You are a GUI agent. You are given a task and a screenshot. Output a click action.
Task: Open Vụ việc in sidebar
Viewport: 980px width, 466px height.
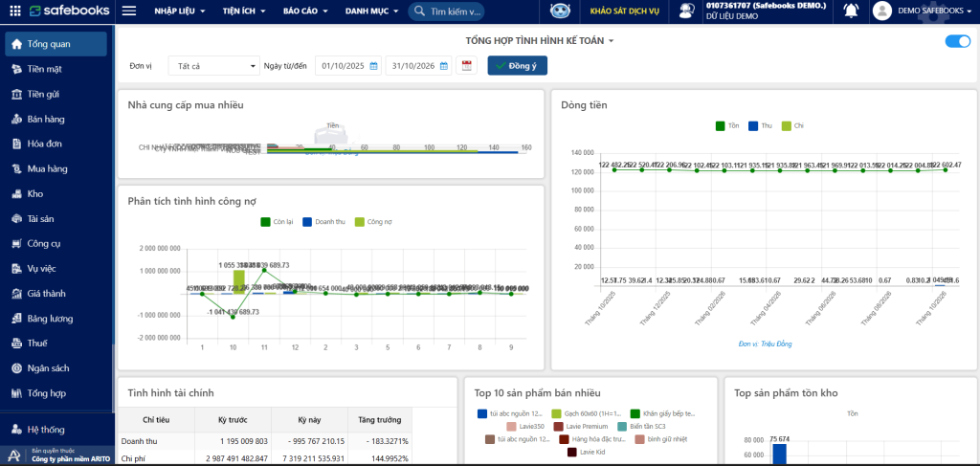[56, 269]
